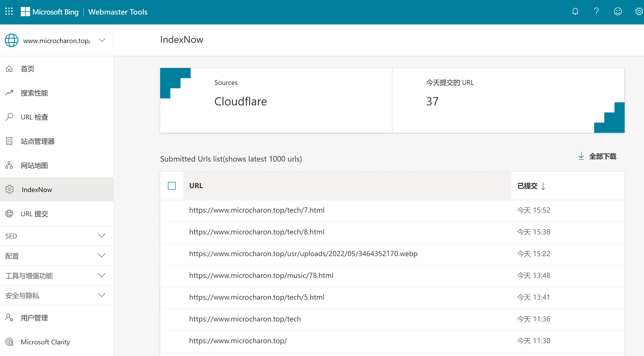Click the home icon beside 首页
Screen dimensions: 644x356
click(9, 68)
